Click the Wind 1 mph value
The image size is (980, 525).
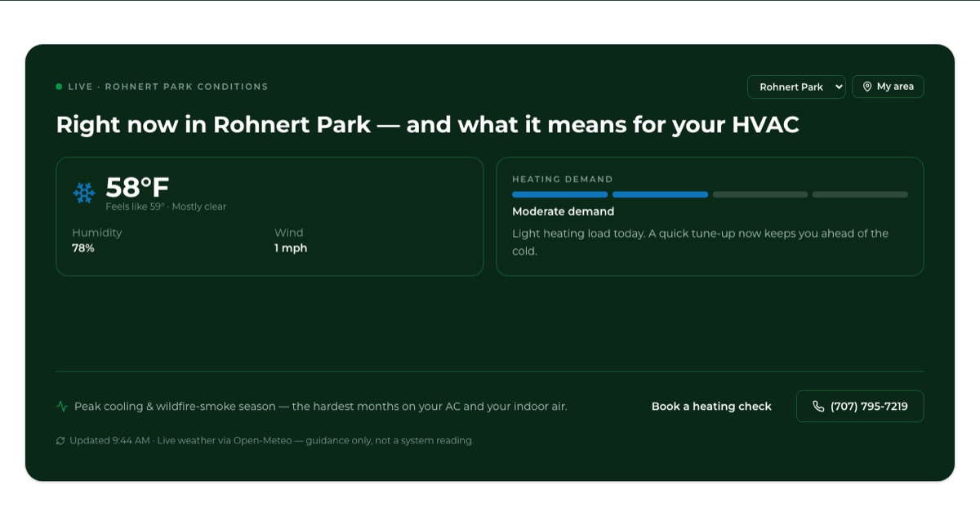point(291,248)
